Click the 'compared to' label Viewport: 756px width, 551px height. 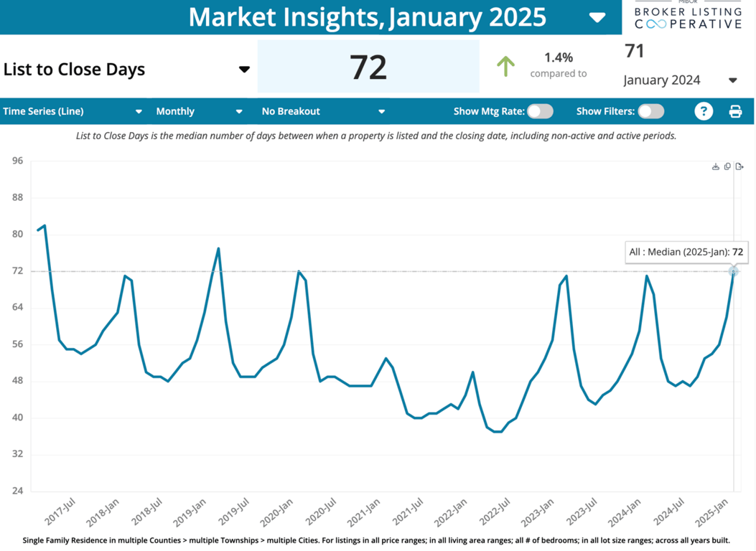(559, 74)
